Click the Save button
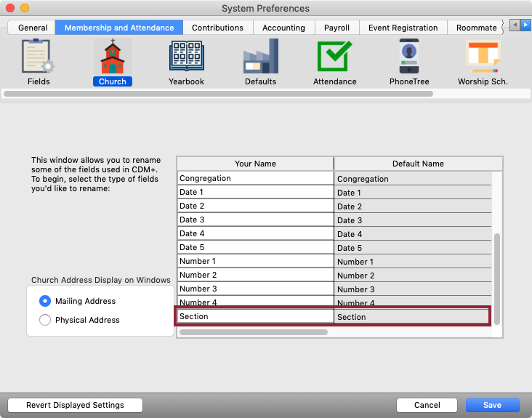This screenshot has height=418, width=532. click(x=492, y=405)
